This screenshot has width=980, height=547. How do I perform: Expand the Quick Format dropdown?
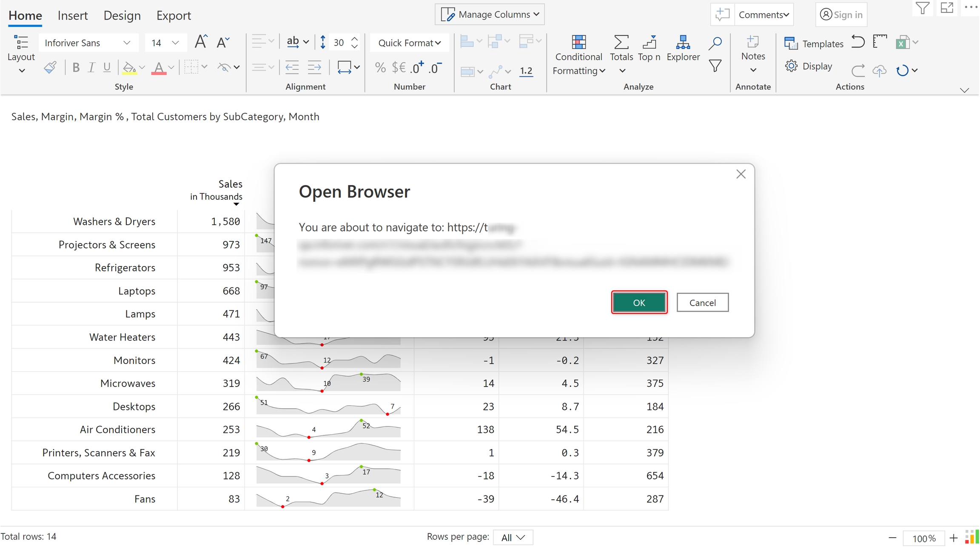(409, 43)
